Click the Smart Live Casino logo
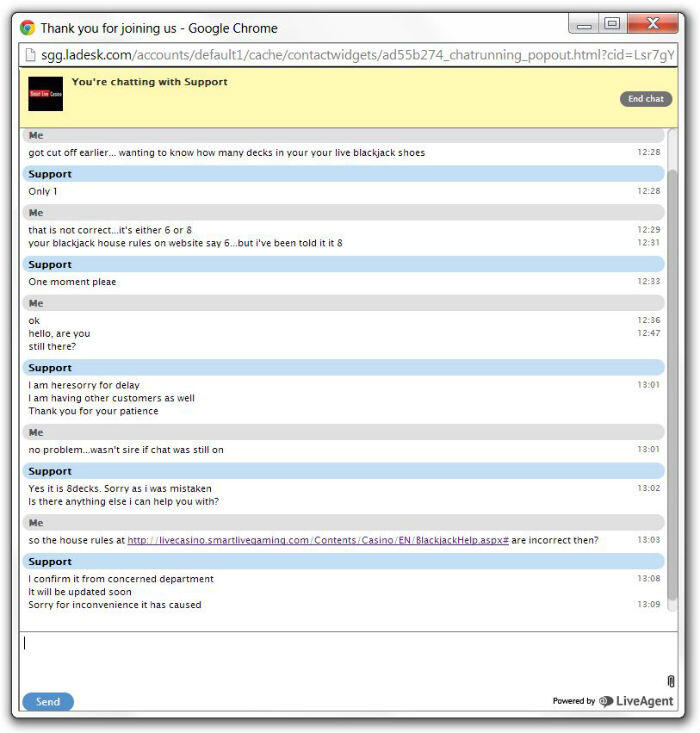The image size is (700, 733). coord(45,93)
